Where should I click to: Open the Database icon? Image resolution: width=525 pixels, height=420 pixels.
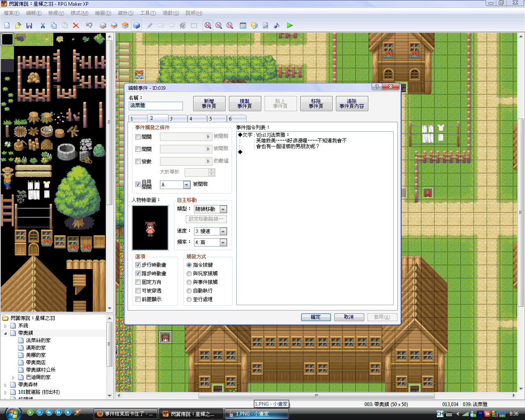(x=243, y=25)
